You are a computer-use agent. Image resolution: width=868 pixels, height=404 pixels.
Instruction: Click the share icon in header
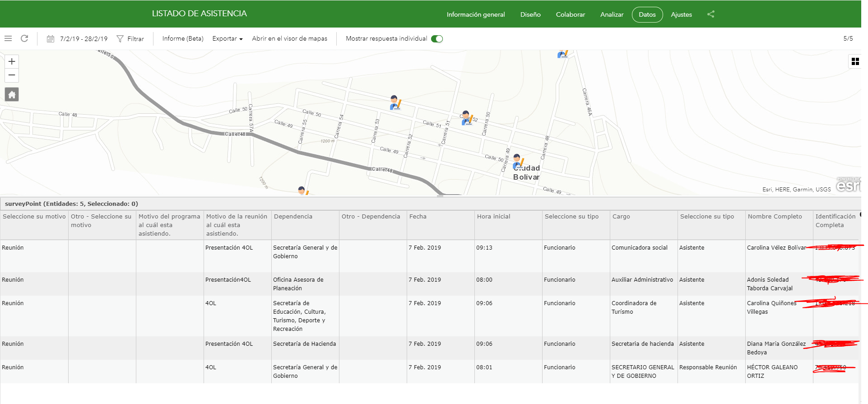(710, 14)
